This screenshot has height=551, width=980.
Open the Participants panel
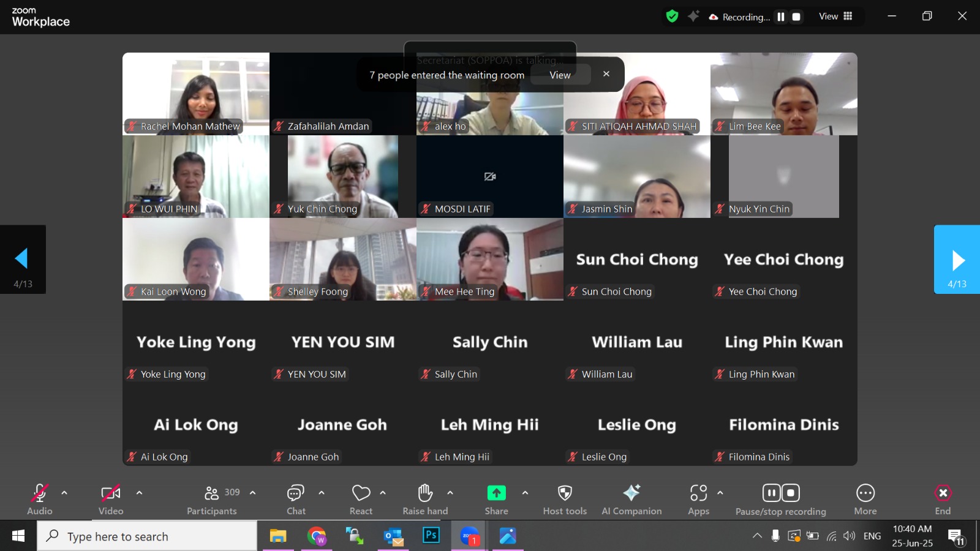coord(213,499)
